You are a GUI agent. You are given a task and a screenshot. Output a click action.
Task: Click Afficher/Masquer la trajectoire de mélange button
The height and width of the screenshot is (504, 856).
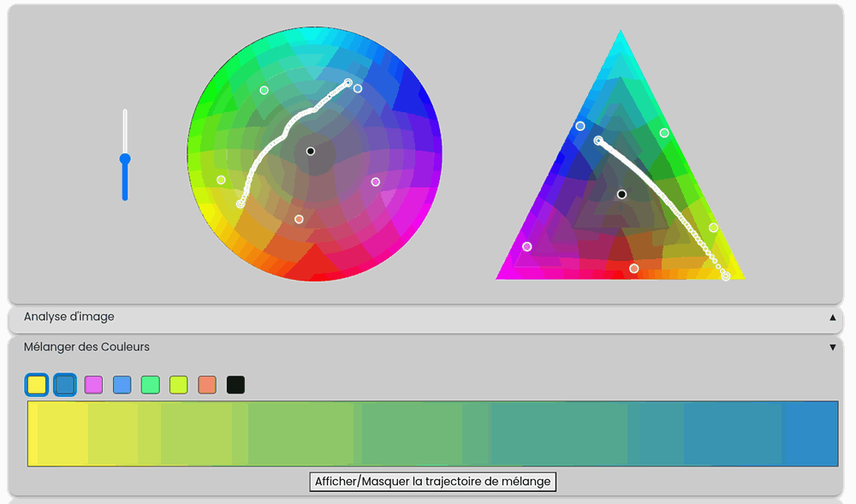coord(432,482)
